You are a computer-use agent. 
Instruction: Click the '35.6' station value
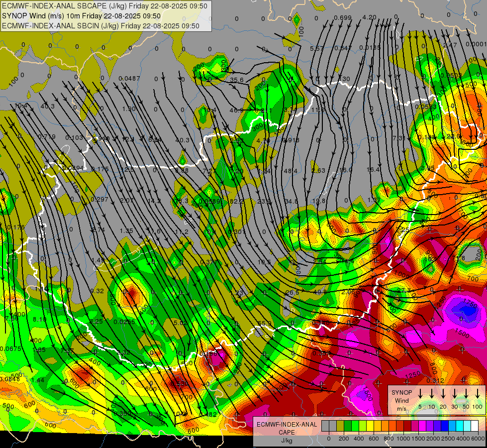coord(237,80)
